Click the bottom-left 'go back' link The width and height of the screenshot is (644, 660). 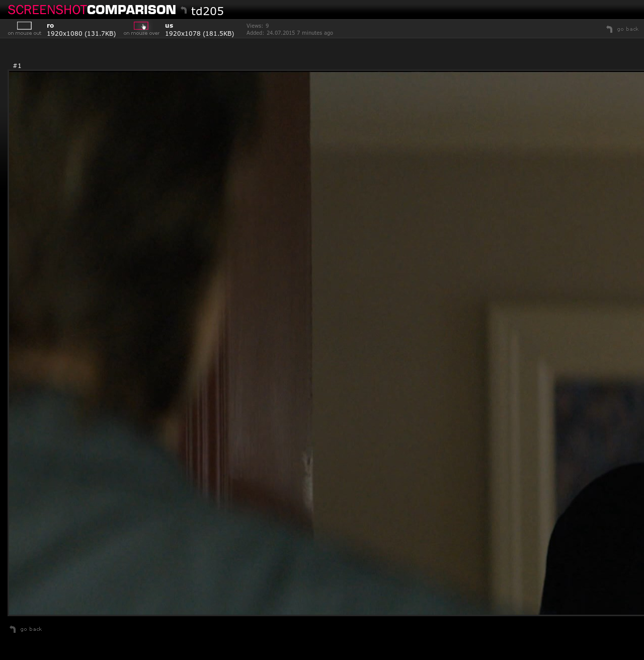(31, 629)
